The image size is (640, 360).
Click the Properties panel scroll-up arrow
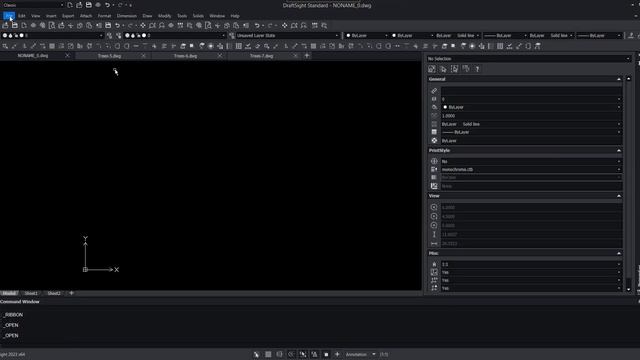coord(629,79)
